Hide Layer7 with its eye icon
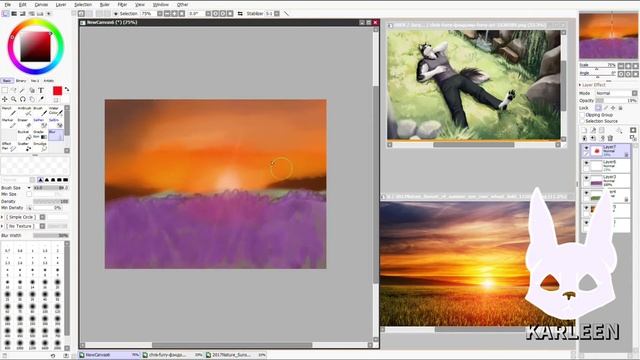This screenshot has width=640, height=360. (x=586, y=148)
